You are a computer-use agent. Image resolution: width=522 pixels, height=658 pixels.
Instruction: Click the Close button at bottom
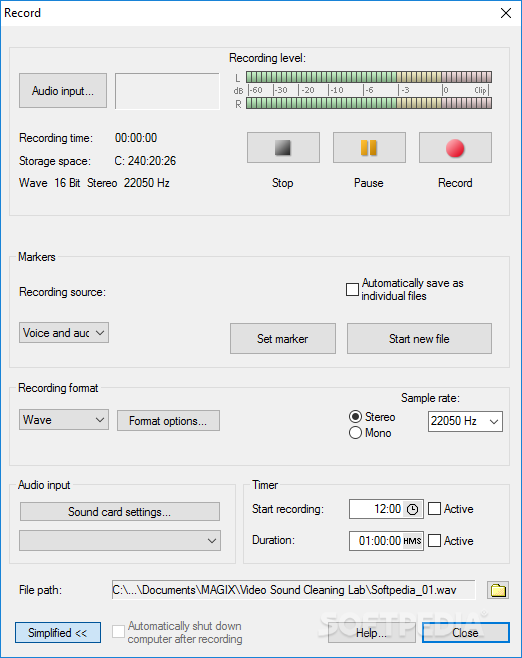[466, 633]
